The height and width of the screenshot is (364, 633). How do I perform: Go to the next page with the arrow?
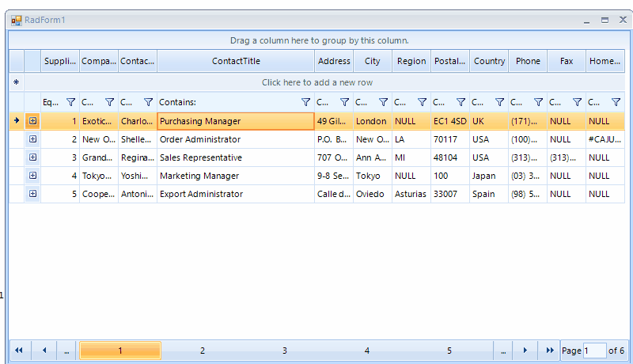[525, 351]
